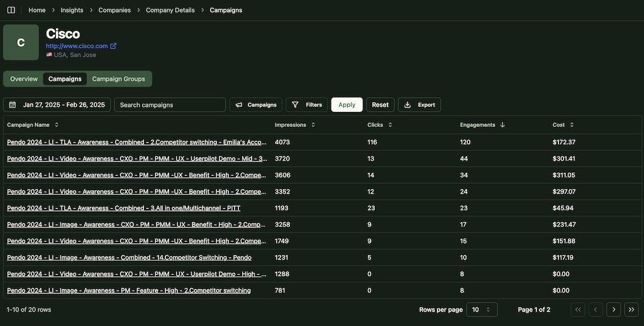
Task: Click the $45.94 cost value
Action: [563, 208]
